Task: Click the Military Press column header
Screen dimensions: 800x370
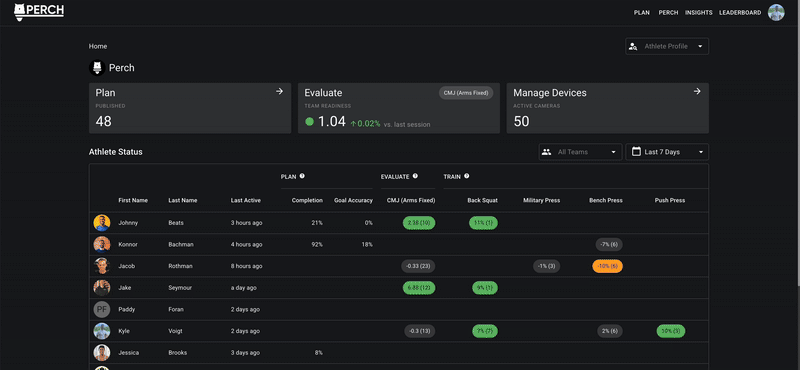Action: [x=541, y=201]
